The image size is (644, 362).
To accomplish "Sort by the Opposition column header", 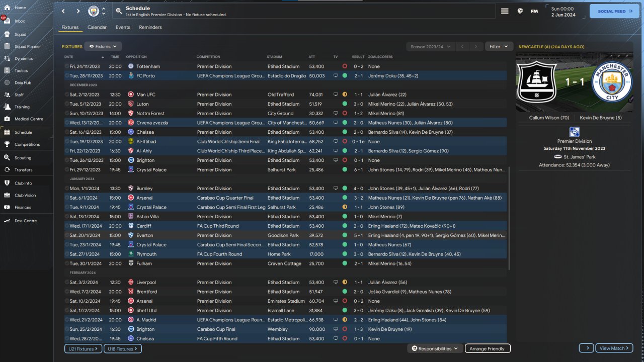I will [x=136, y=57].
